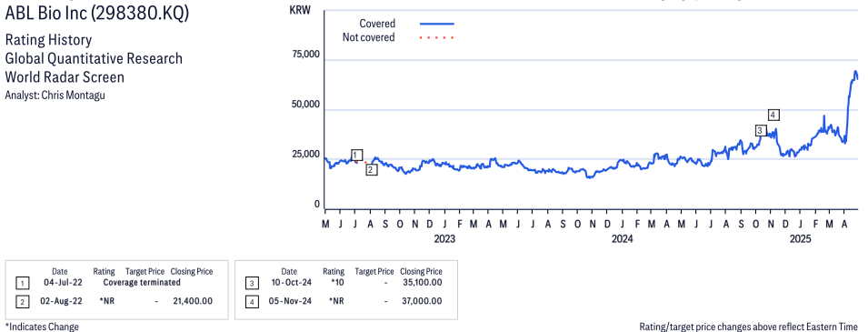Click the 'ABL Bio Inc (298380.KQ)' title

tap(97, 14)
